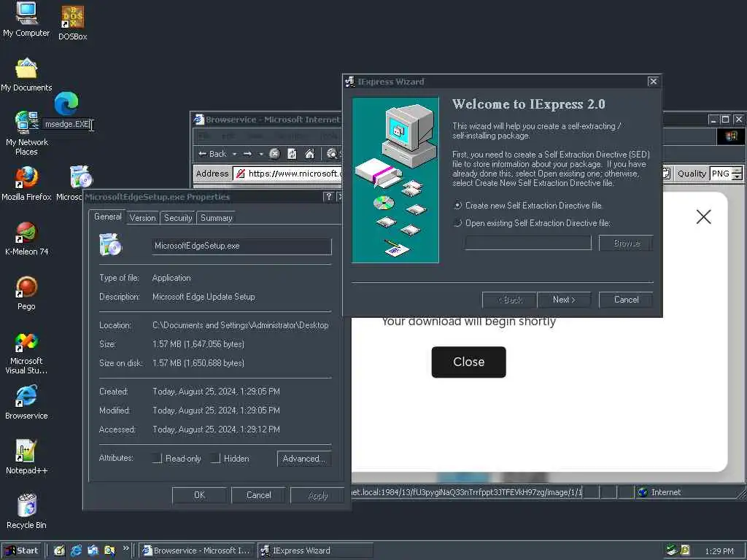The image size is (747, 560).
Task: Click the clipboard icon beside Quality
Action: click(667, 174)
